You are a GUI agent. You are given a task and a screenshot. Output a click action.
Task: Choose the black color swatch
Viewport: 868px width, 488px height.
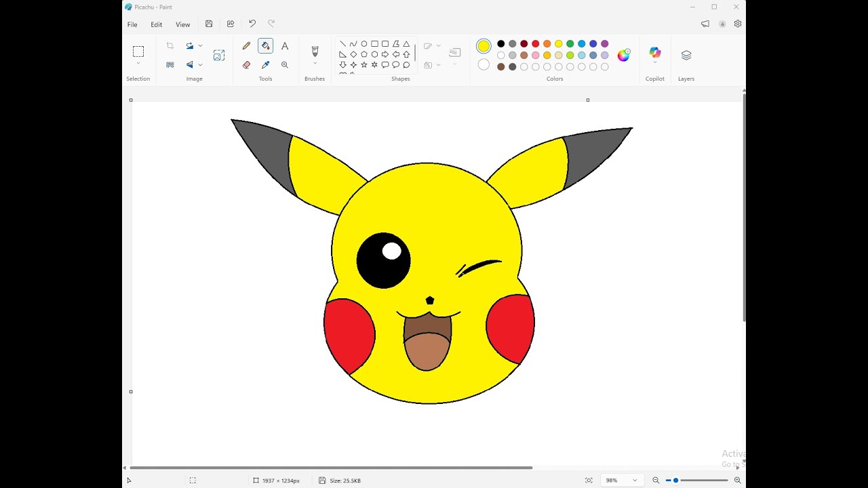point(501,44)
